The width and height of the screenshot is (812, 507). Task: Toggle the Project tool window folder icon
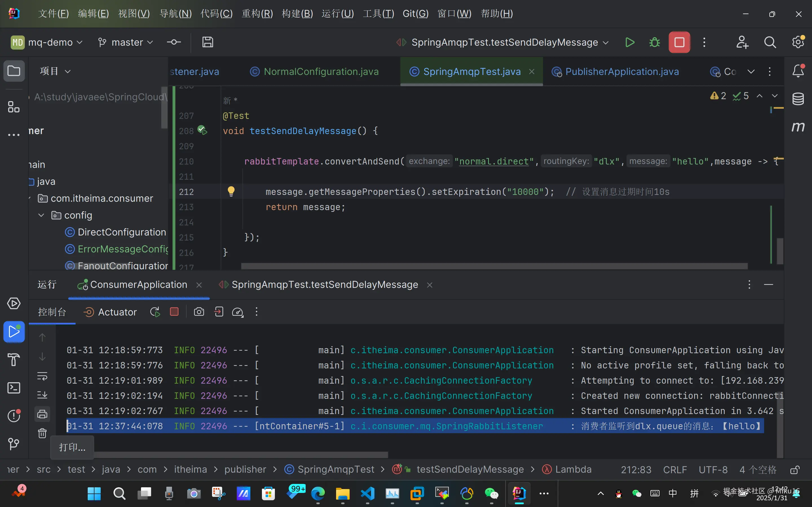click(14, 71)
